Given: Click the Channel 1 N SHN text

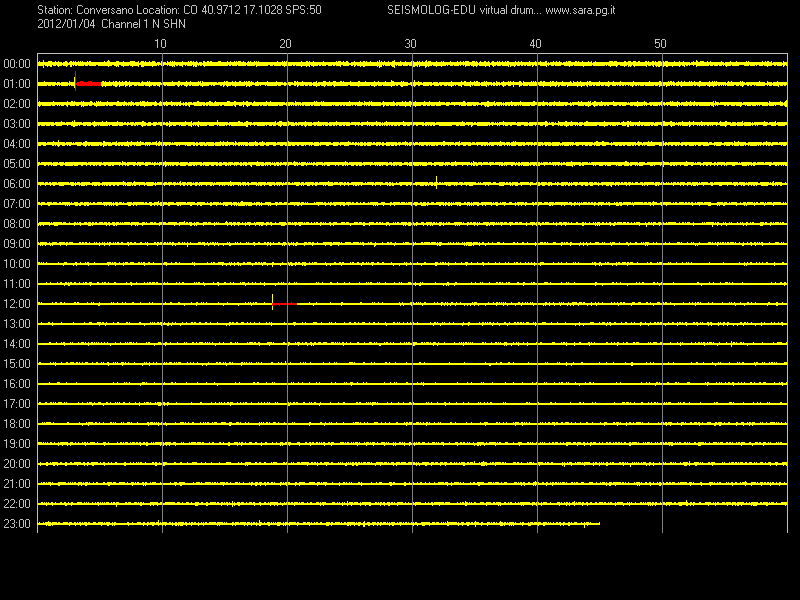Looking at the screenshot, I should click(143, 24).
